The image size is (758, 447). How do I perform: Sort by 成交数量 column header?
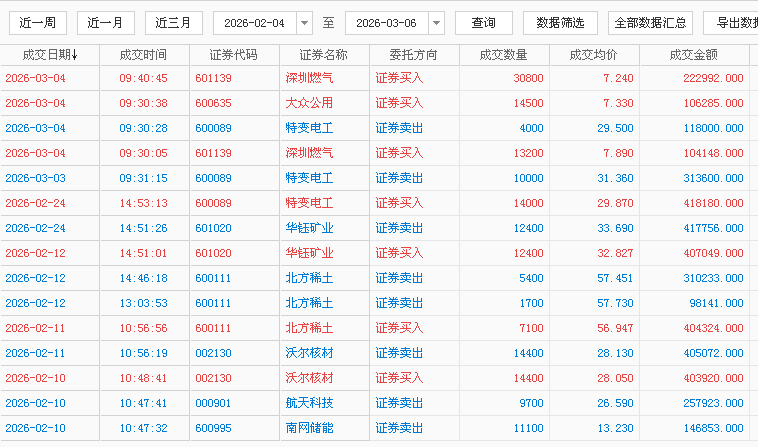[504, 55]
